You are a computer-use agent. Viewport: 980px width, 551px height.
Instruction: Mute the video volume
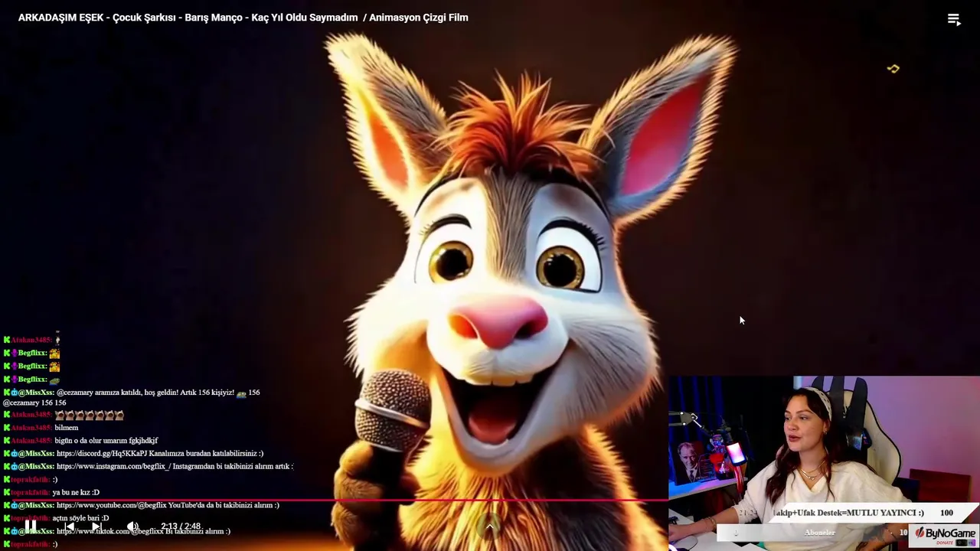[x=132, y=527]
